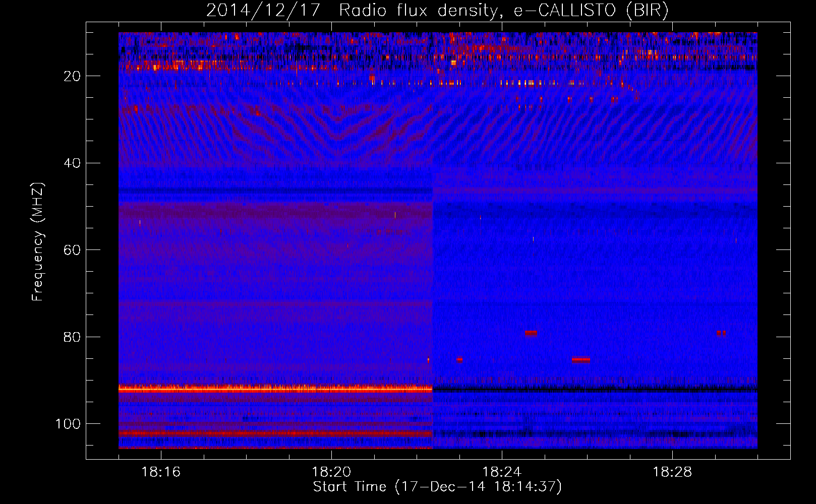Image resolution: width=816 pixels, height=504 pixels.
Task: Click the 'Start Time (17-Dec-14 18:14:37)' label
Action: pyautogui.click(x=437, y=487)
